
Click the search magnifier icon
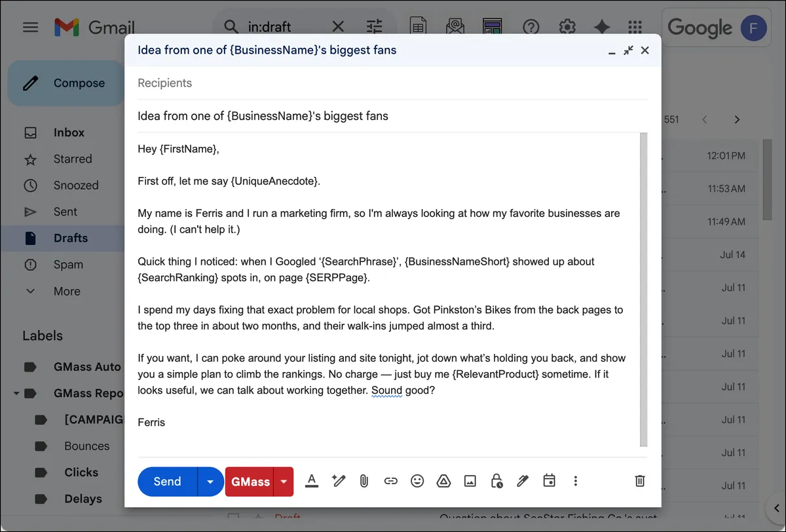coord(231,27)
